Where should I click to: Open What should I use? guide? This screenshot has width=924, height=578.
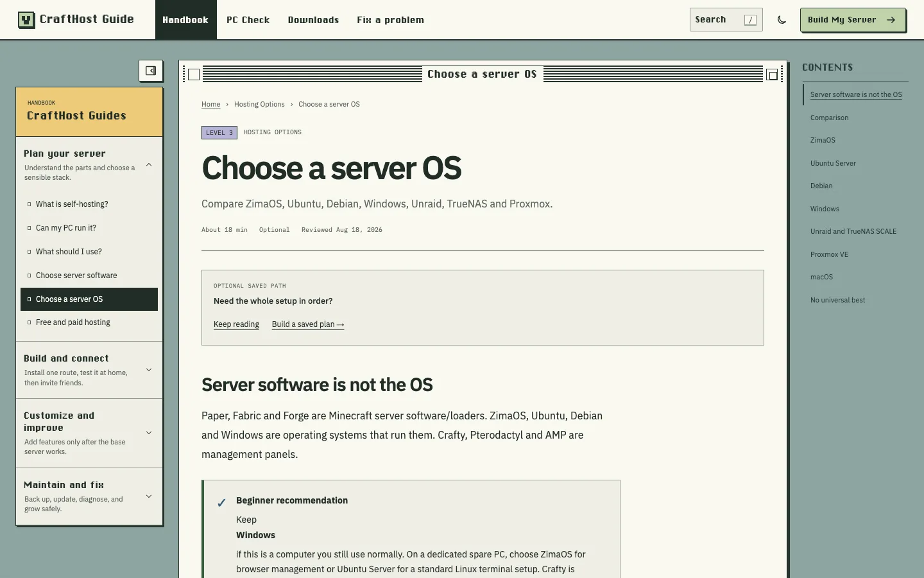click(89, 252)
